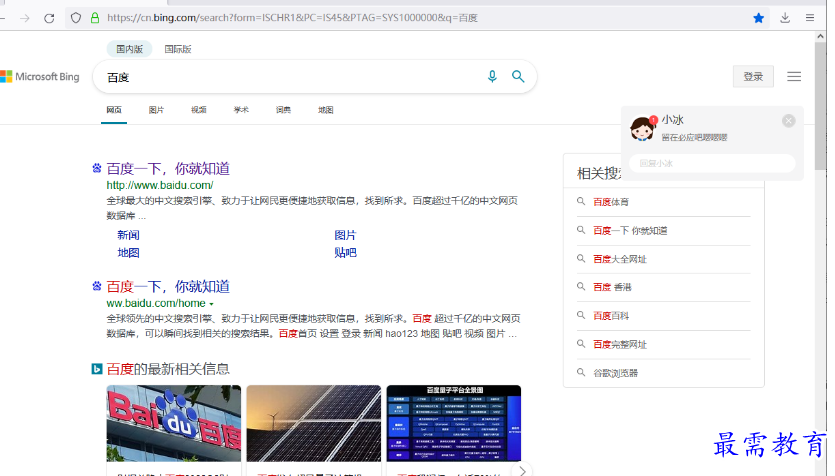
Task: Click the 登录 sign-in button
Action: click(753, 77)
